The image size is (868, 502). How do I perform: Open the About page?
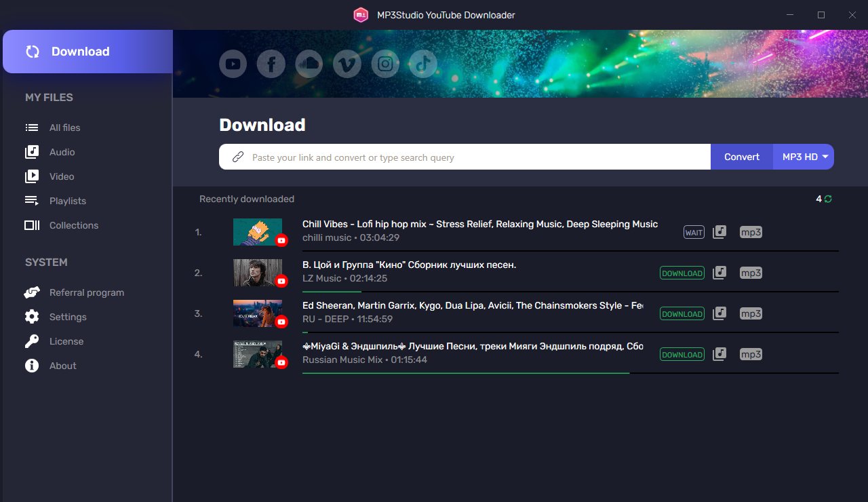63,366
